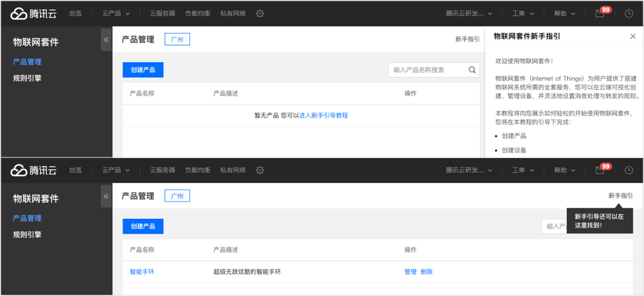The height and width of the screenshot is (296, 644).
Task: Open the gear settings icon in the upper navigation bar
Action: [260, 13]
